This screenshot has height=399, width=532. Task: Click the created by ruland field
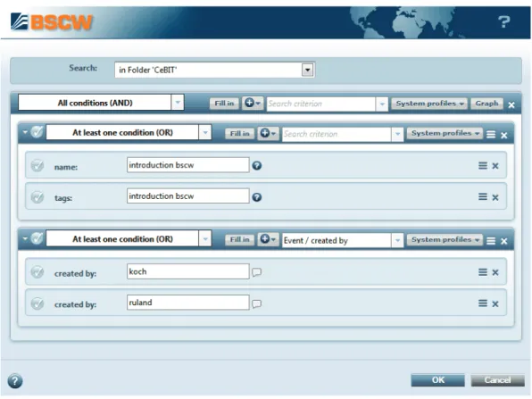188,303
